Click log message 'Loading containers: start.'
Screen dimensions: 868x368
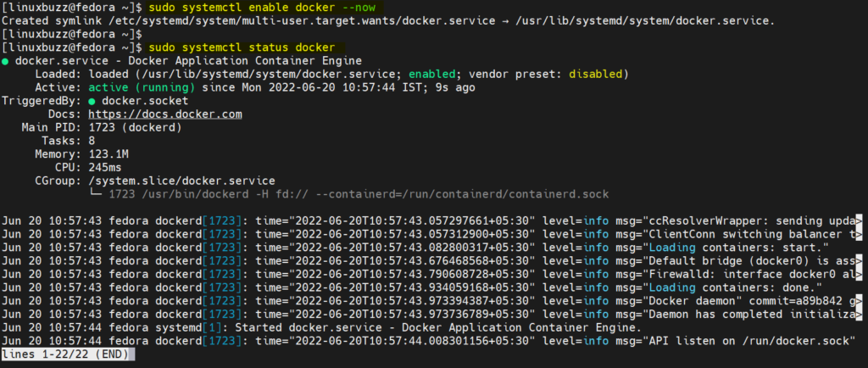coord(735,248)
